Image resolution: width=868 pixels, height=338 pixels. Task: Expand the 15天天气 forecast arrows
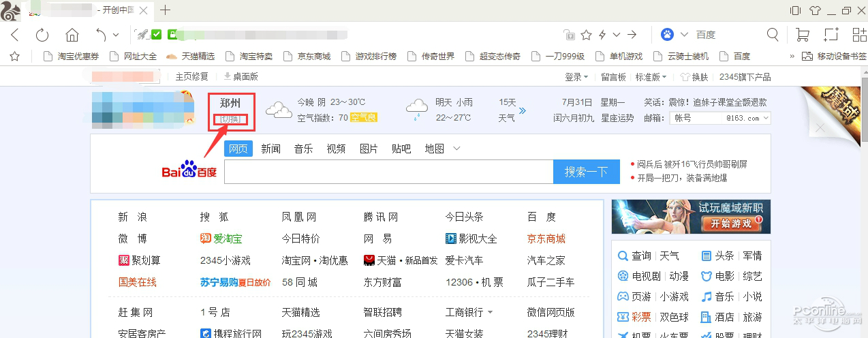523,110
